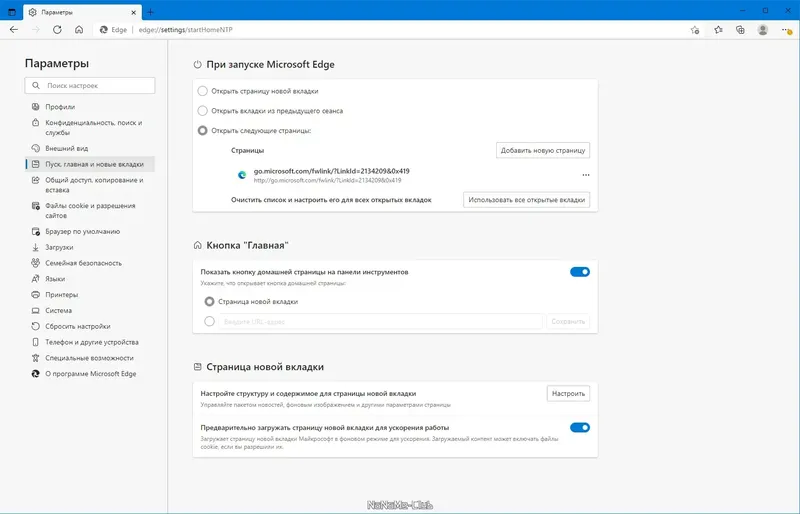Open the tab actions menu
Screen dimensions: 800x514
point(13,10)
